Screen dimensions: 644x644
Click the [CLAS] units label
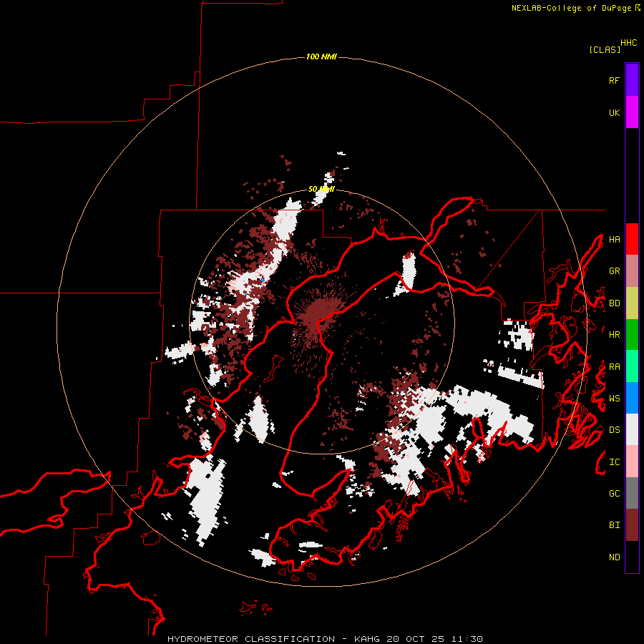(605, 49)
